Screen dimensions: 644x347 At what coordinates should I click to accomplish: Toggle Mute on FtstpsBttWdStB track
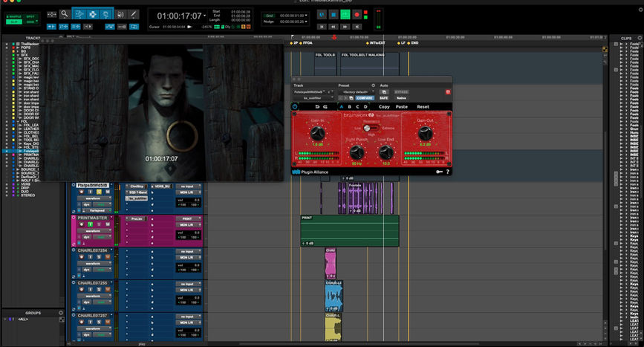(108, 192)
